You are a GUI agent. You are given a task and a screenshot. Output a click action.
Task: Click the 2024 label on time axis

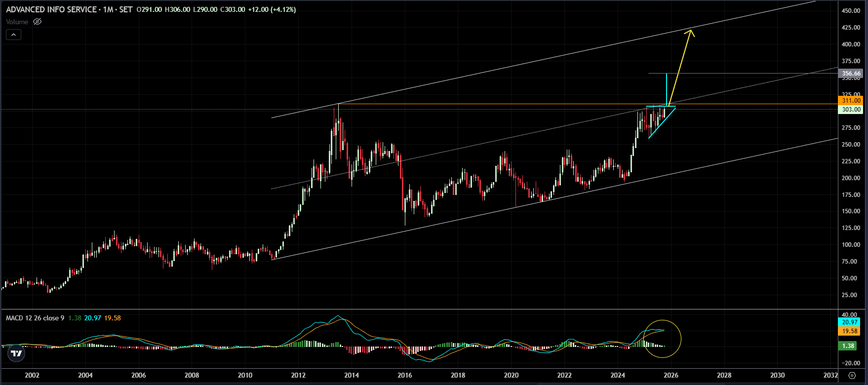point(618,375)
